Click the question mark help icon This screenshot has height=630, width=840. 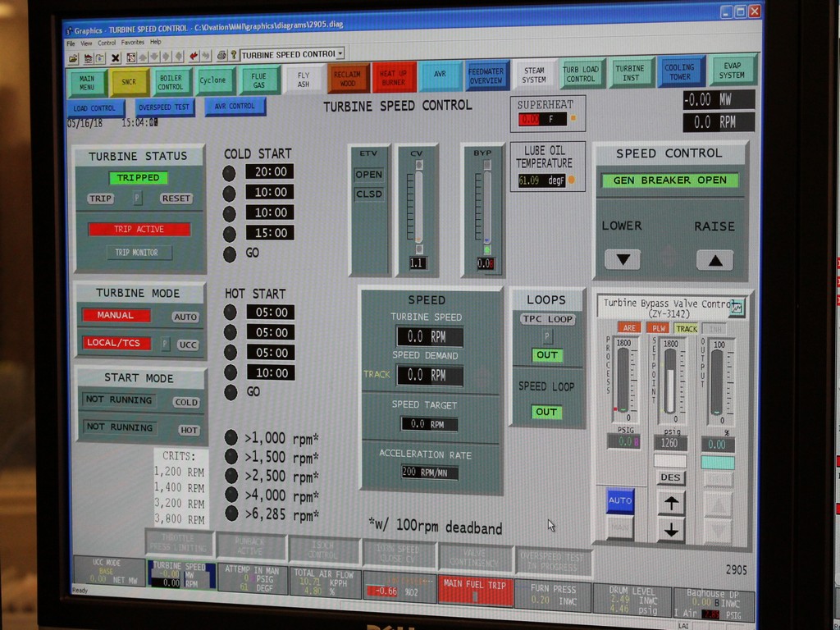(233, 55)
